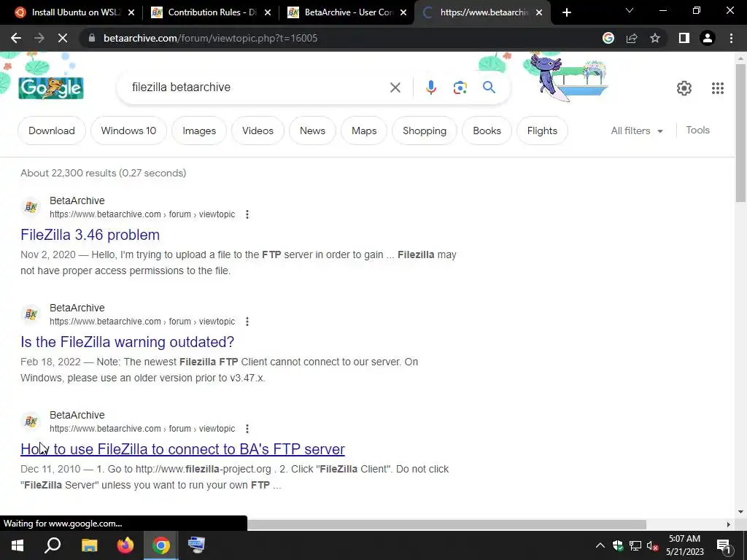The height and width of the screenshot is (560, 747).
Task: Bookmark this page with the star icon
Action: [x=655, y=38]
